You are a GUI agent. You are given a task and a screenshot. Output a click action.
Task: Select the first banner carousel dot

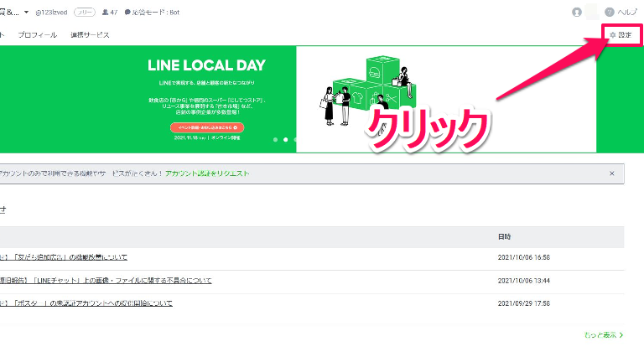(275, 140)
